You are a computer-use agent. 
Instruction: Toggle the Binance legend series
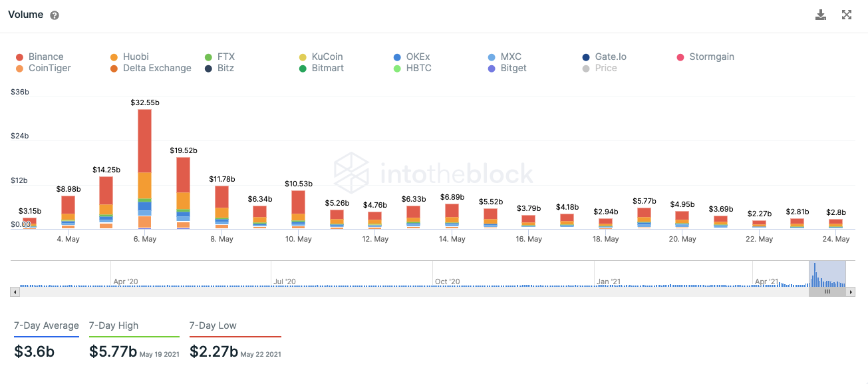[39, 57]
